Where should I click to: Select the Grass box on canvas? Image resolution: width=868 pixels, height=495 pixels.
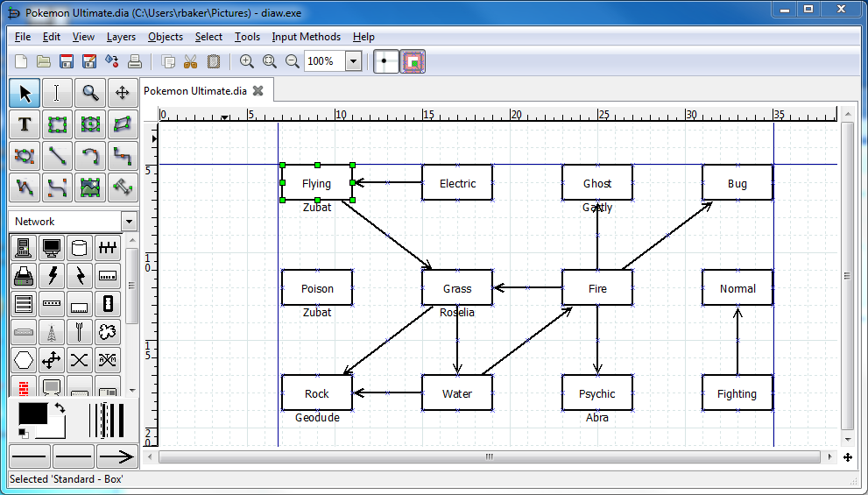point(457,288)
